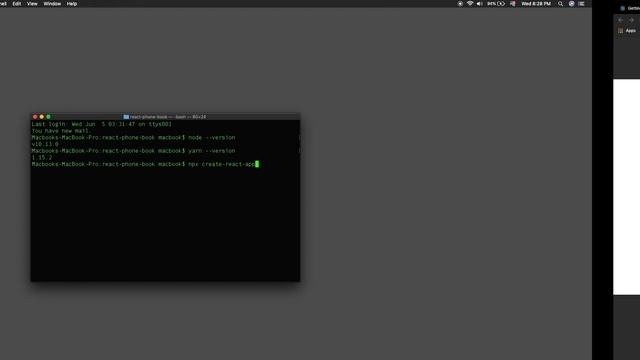Click the green terminal cursor block
This screenshot has width=640, height=360.
(x=257, y=164)
